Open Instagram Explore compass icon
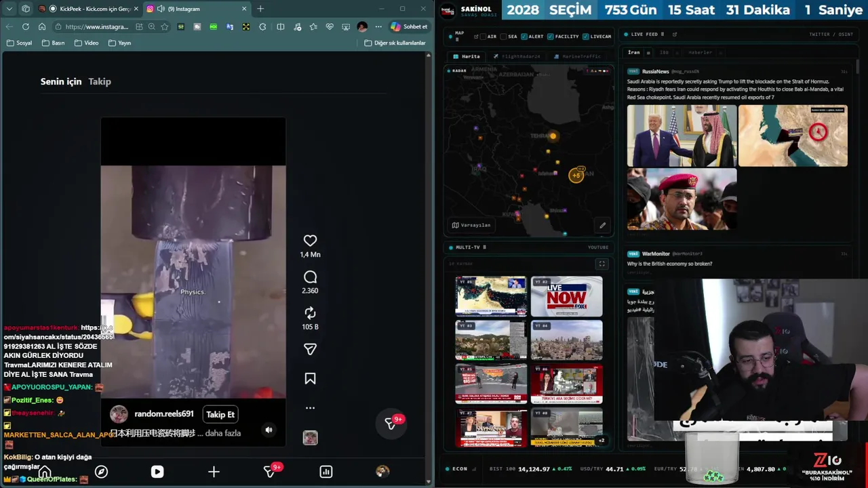Screen dimensions: 868x488 coord(101,472)
